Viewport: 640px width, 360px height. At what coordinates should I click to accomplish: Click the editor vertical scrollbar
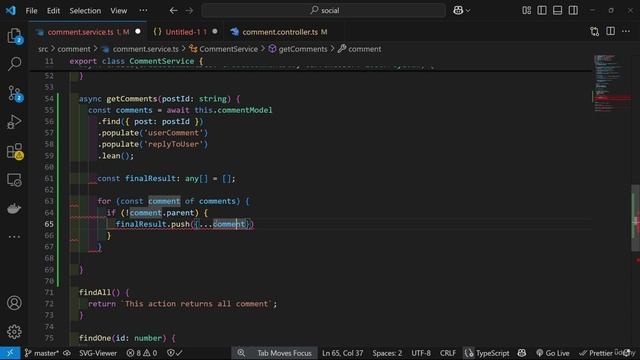(x=636, y=218)
